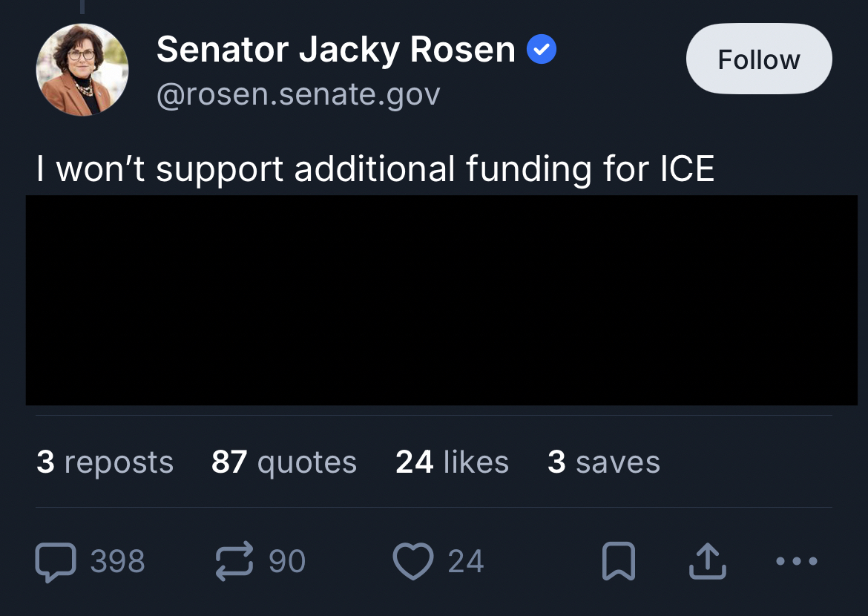View the list of 3 reposts
The width and height of the screenshot is (868, 616).
pos(105,462)
